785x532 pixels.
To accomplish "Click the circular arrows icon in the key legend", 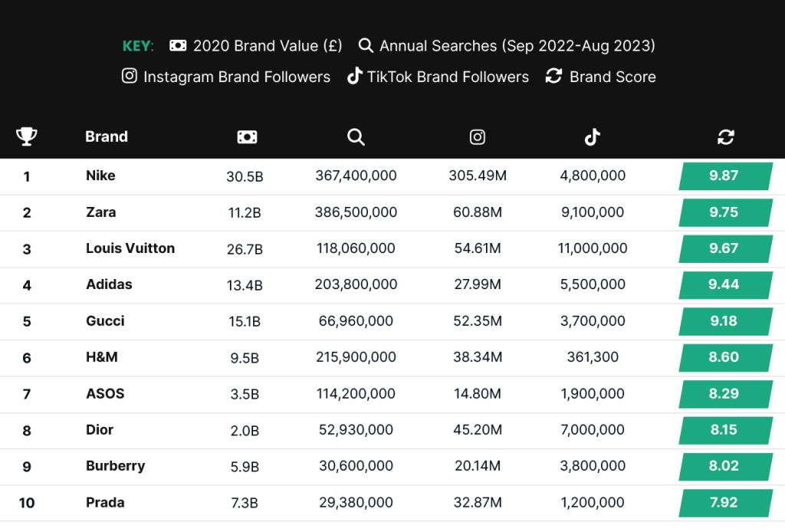I will pos(553,76).
